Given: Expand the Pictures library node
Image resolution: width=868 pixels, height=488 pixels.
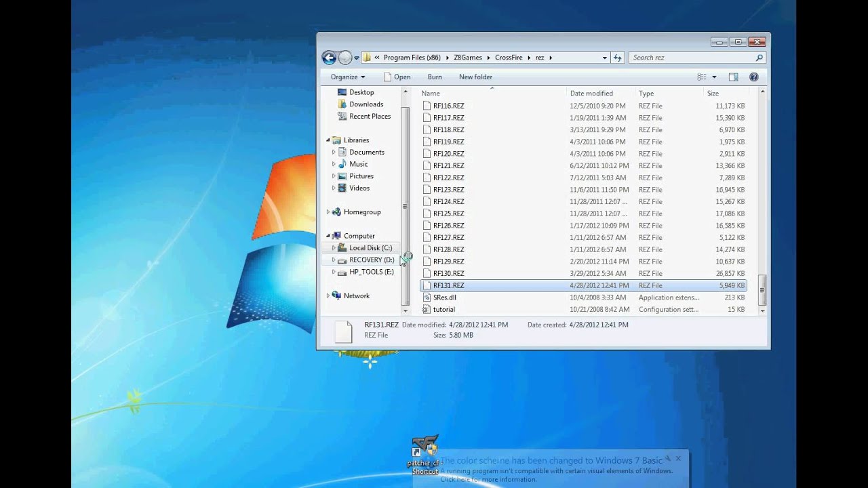Looking at the screenshot, I should pos(334,176).
